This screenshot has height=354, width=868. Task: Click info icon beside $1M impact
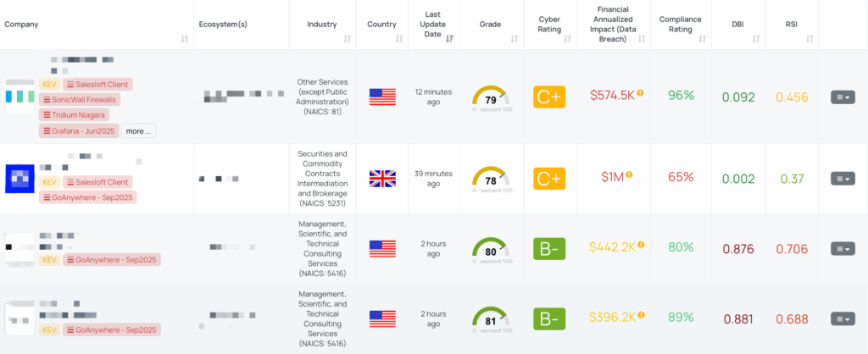click(629, 174)
